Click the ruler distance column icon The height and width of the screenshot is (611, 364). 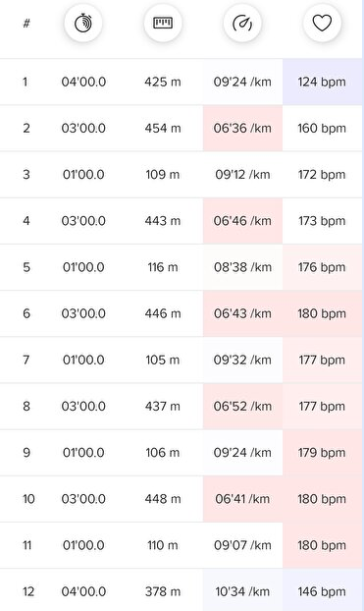coord(163,23)
